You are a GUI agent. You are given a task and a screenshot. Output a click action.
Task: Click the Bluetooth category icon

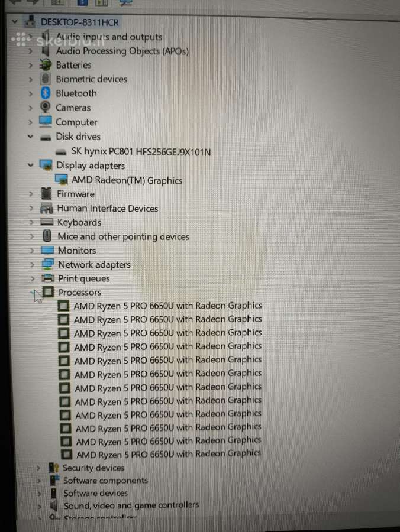click(46, 93)
